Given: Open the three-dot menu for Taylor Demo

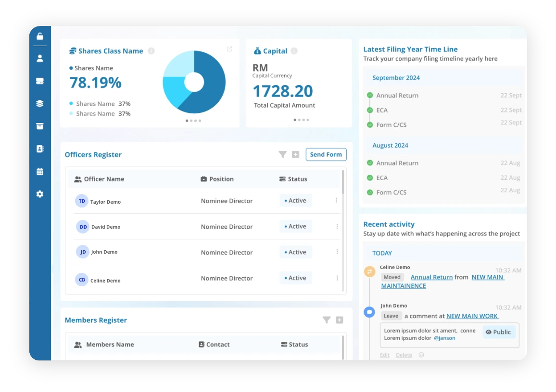Looking at the screenshot, I should click(336, 200).
